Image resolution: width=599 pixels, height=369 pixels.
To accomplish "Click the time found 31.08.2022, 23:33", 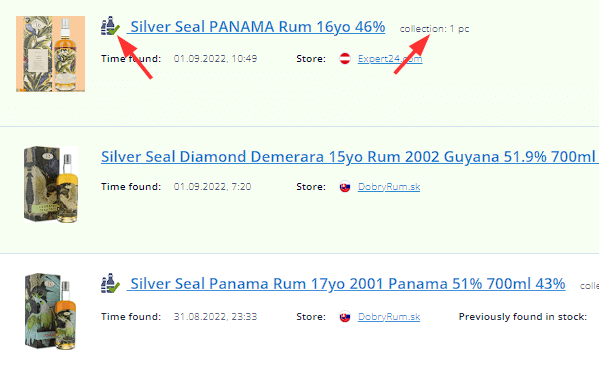I will pos(215,317).
